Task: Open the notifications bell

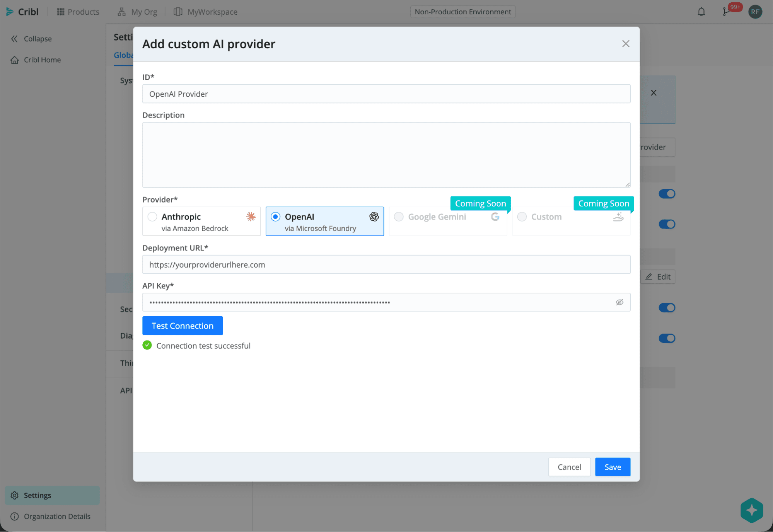Action: click(701, 12)
